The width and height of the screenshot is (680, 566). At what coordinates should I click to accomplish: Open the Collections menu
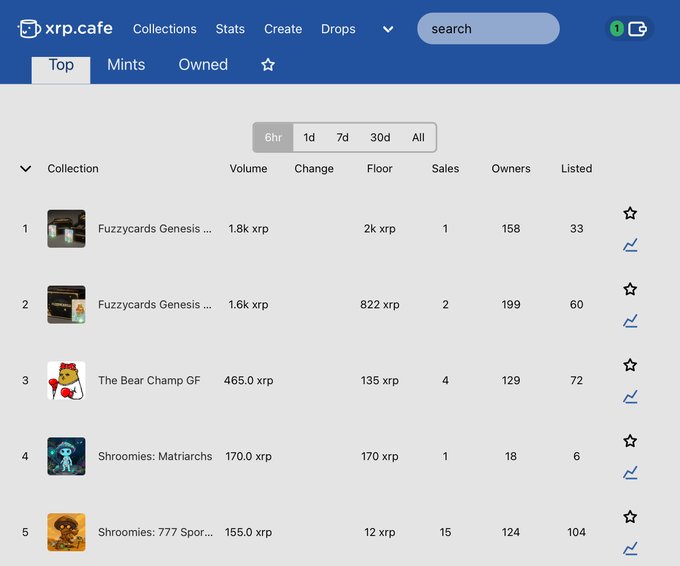point(165,29)
